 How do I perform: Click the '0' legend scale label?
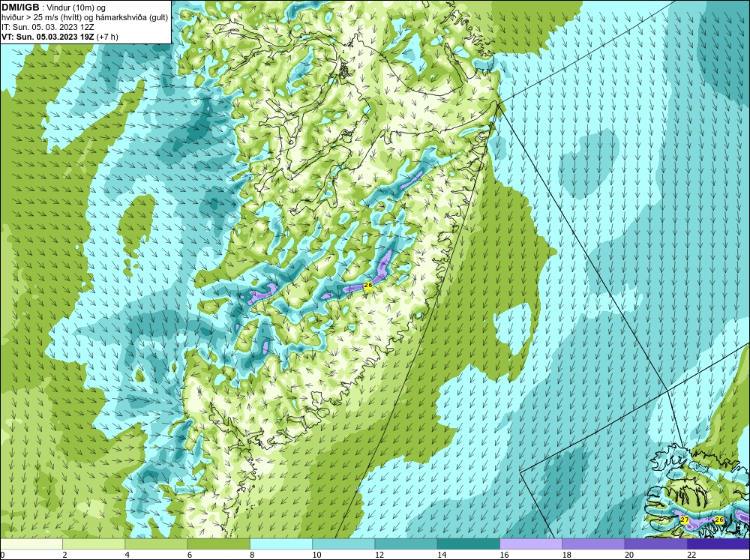coord(3,555)
